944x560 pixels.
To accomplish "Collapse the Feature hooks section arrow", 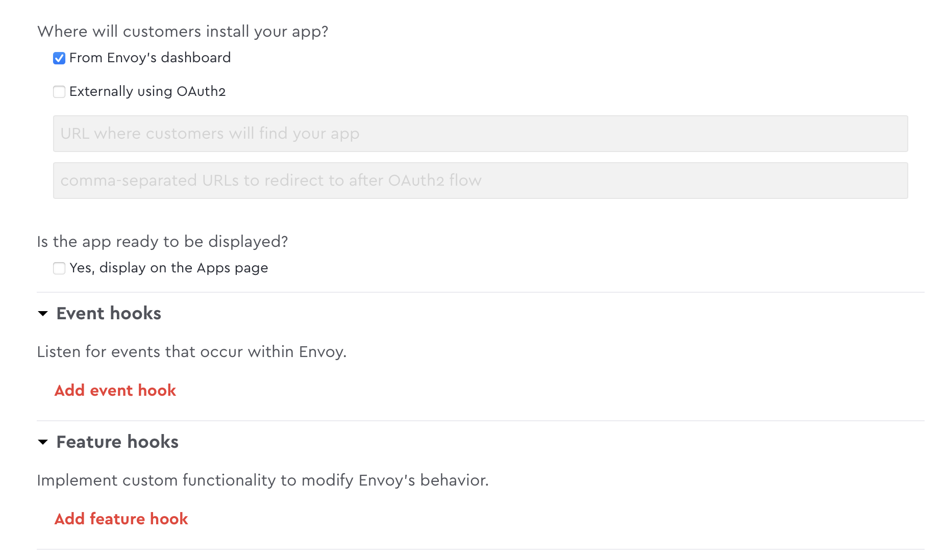I will (x=43, y=442).
